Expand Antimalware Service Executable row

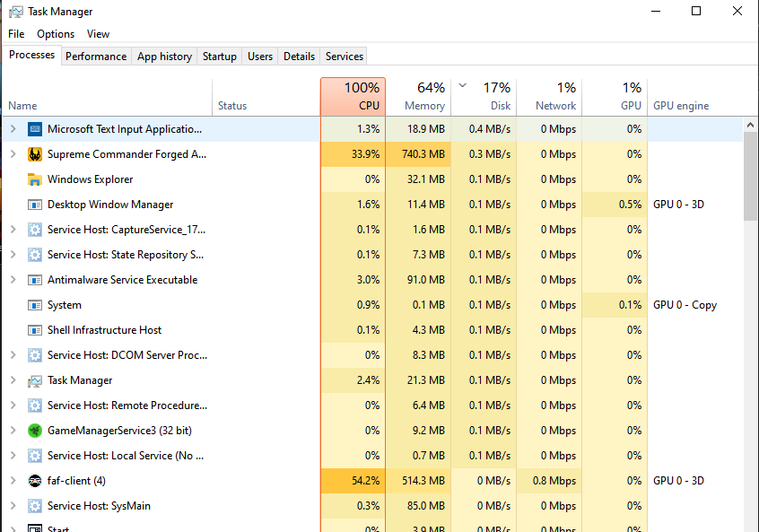click(x=13, y=280)
